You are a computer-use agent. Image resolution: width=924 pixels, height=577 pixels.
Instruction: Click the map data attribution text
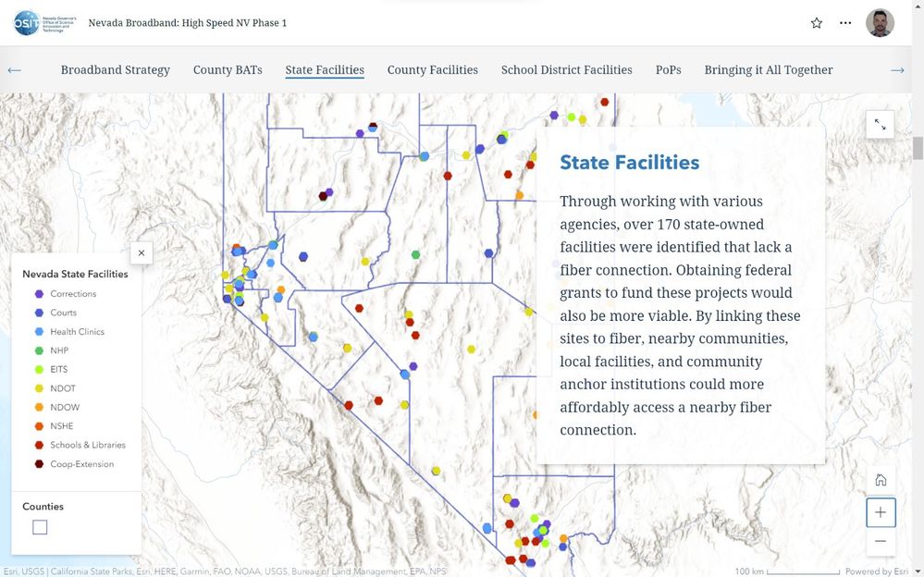[225, 571]
